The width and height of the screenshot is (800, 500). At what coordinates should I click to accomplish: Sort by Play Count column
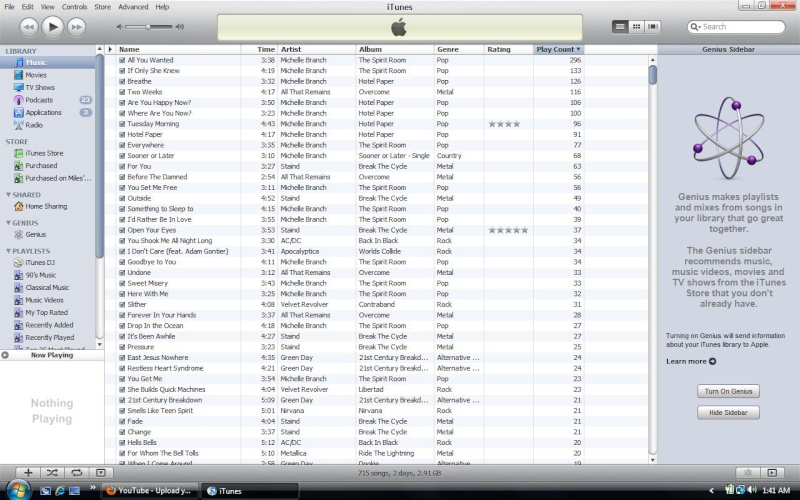[558, 49]
